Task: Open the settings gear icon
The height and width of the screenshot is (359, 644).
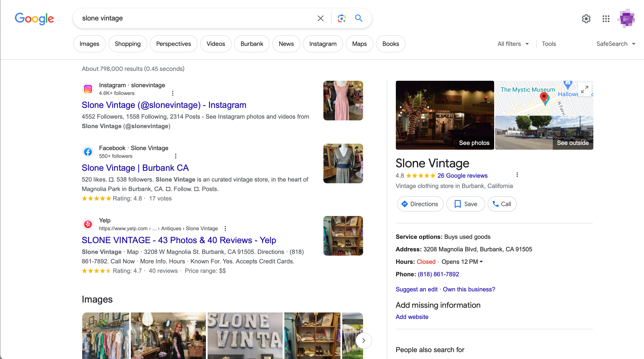Action: point(586,19)
